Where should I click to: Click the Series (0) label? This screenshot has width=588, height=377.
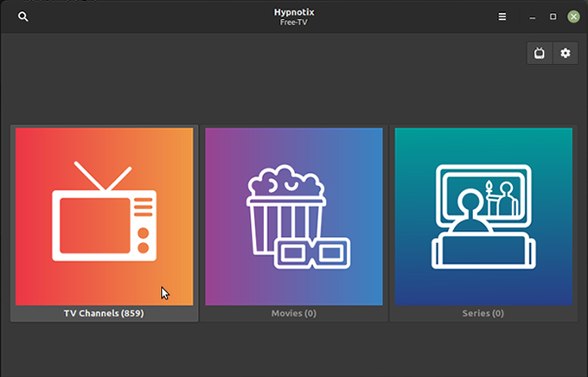[x=483, y=313]
